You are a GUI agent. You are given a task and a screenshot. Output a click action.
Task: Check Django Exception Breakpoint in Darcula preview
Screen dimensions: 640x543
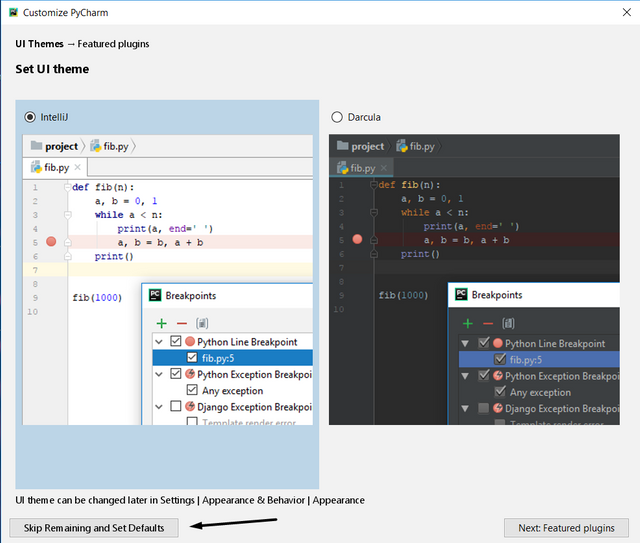[x=484, y=408]
